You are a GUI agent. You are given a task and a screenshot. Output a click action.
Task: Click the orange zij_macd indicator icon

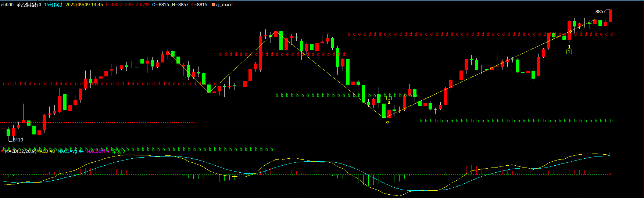click(213, 5)
